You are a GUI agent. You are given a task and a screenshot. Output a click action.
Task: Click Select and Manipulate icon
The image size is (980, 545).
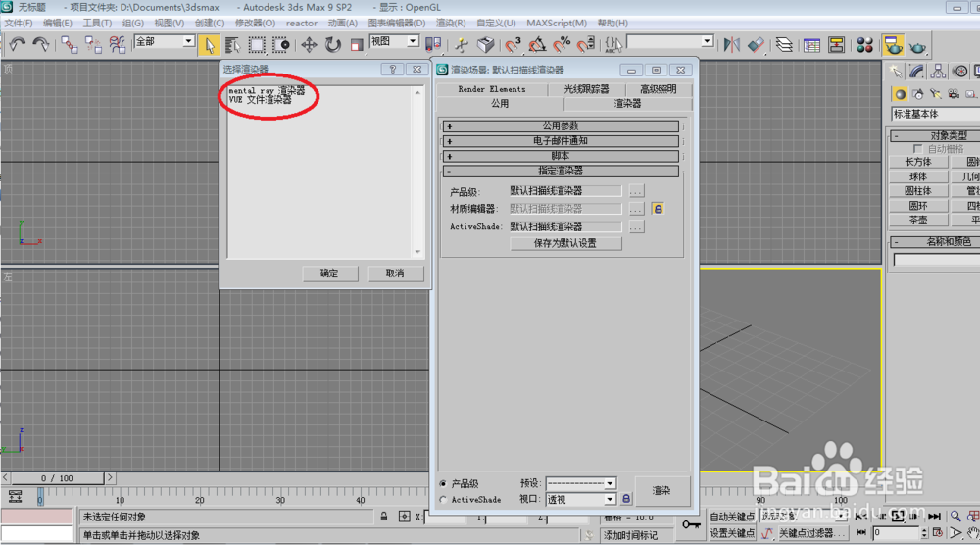coord(462,44)
